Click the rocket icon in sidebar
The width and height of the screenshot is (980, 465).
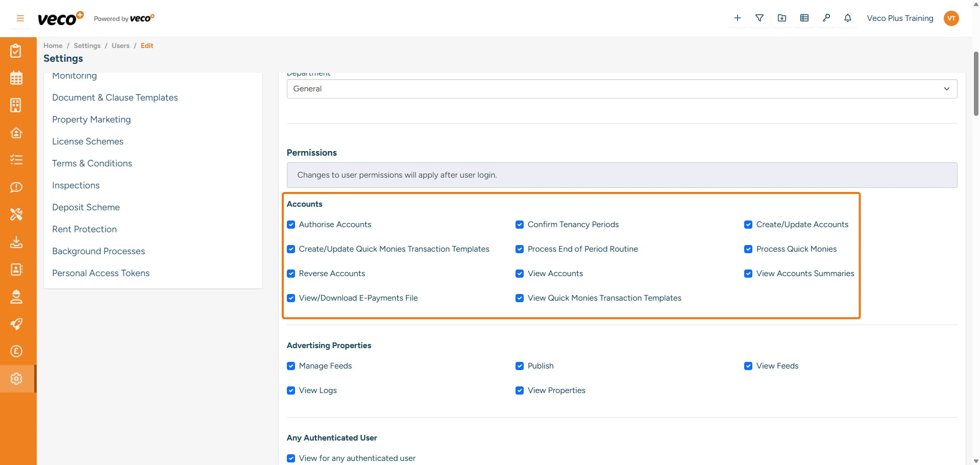(x=16, y=324)
